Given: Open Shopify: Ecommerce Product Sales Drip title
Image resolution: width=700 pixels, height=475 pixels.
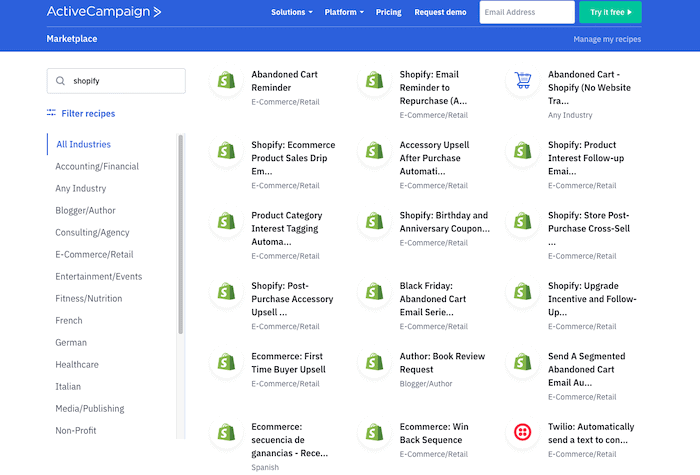Looking at the screenshot, I should (x=293, y=158).
